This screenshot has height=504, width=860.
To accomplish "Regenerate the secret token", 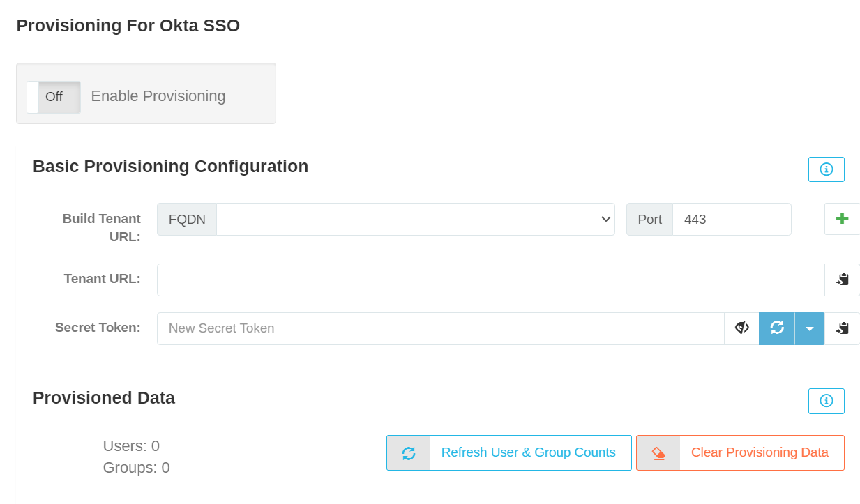I will (777, 328).
